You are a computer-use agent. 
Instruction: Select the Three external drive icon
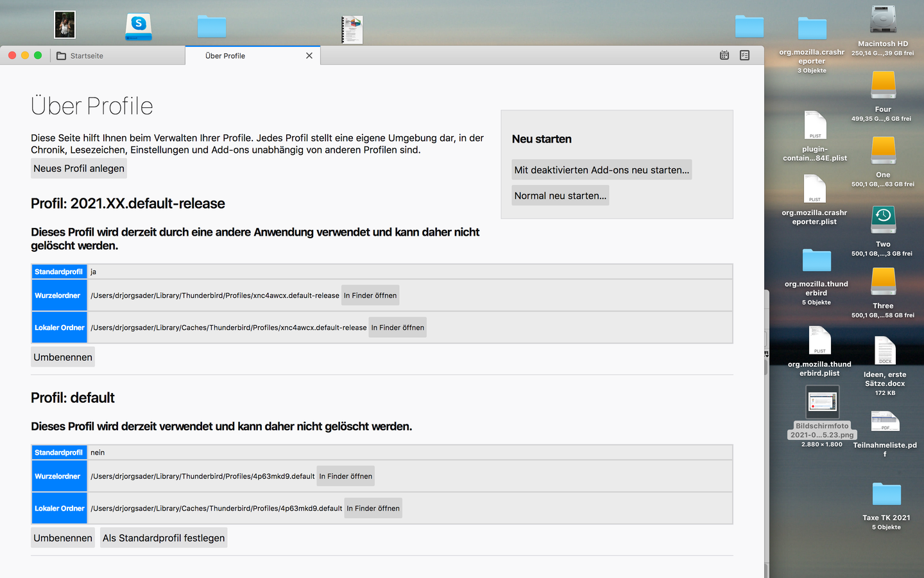[x=884, y=281]
